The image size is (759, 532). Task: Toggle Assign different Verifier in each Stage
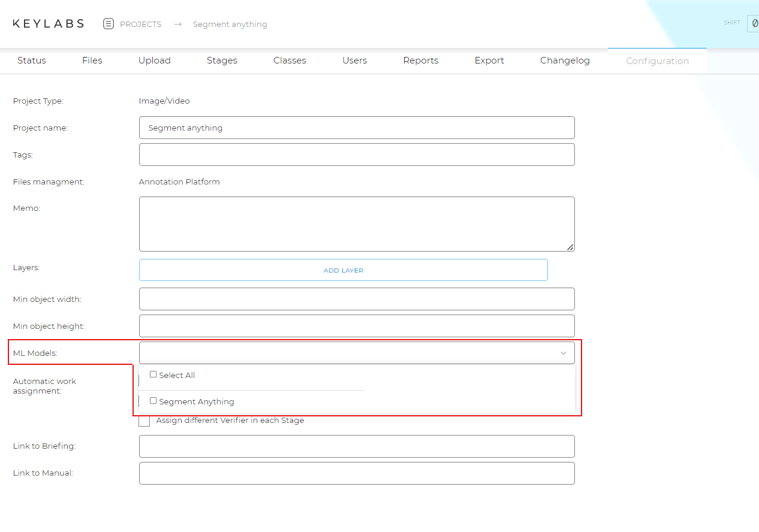click(144, 421)
